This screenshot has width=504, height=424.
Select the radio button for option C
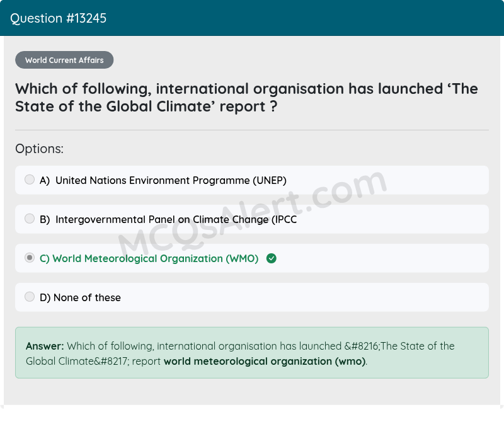30,258
